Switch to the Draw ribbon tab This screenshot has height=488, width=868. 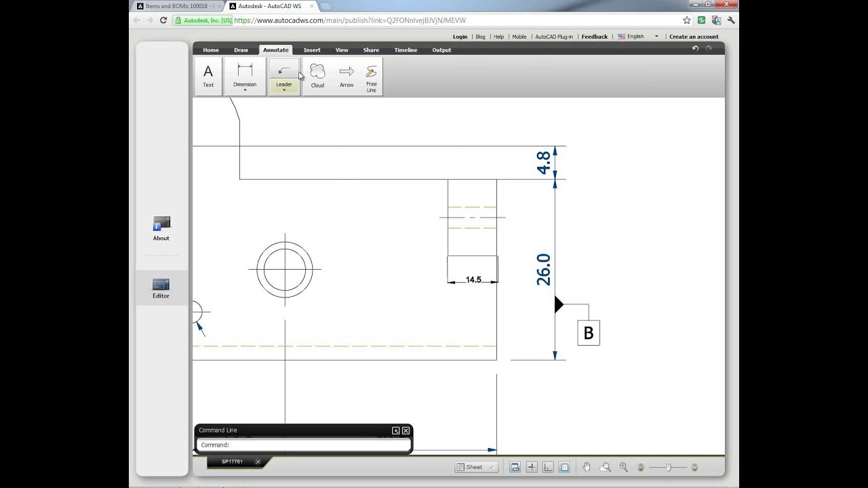241,50
